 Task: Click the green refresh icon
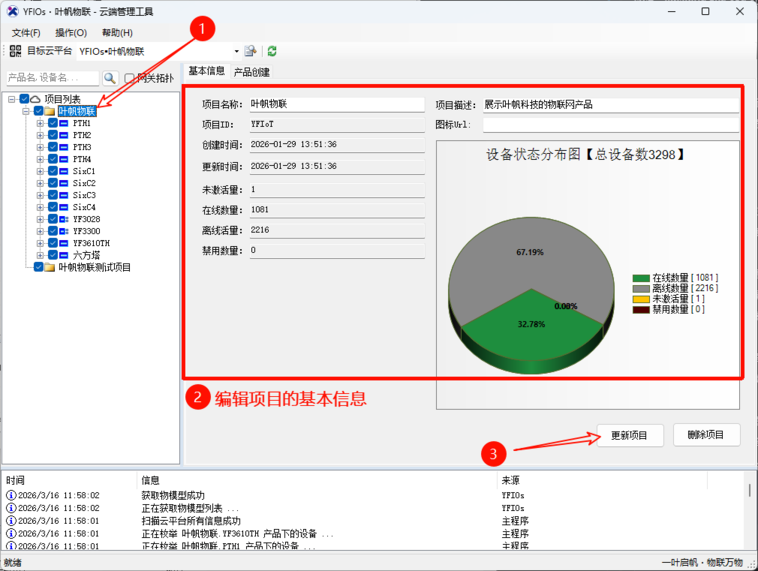tap(272, 51)
